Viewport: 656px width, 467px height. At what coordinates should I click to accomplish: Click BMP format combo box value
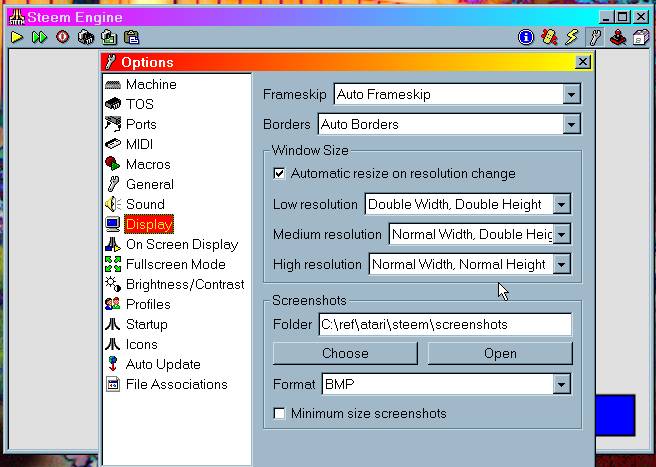click(339, 385)
